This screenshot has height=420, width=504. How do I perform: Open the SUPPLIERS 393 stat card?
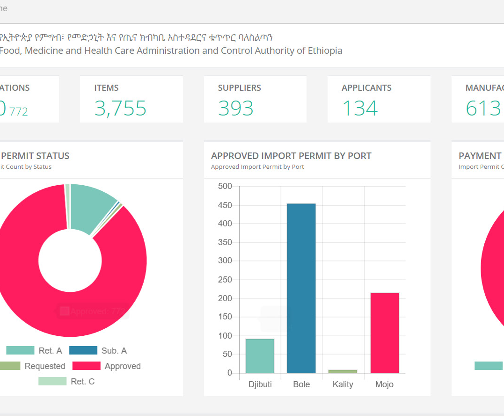point(255,99)
